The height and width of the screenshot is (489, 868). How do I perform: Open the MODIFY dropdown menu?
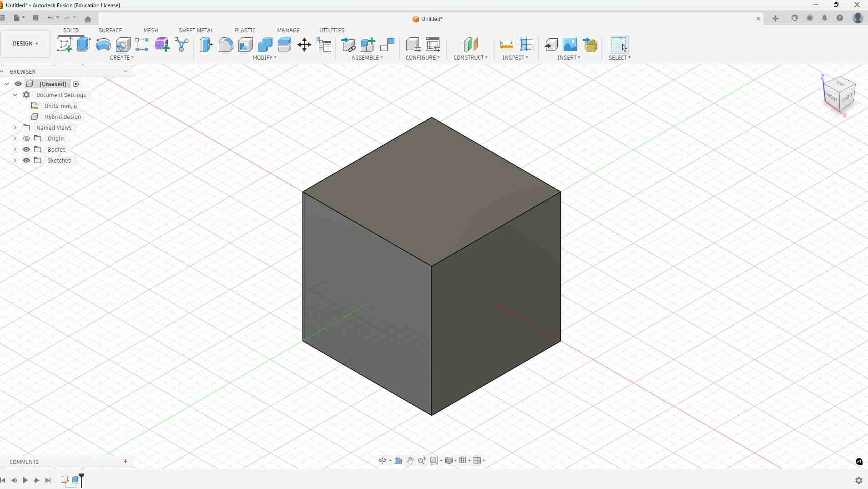point(265,58)
